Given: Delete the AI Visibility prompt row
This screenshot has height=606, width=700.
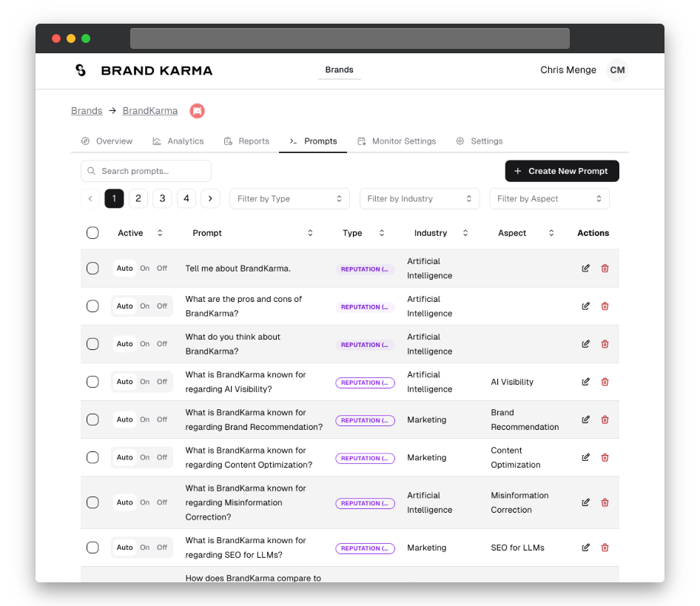Looking at the screenshot, I should pyautogui.click(x=605, y=382).
